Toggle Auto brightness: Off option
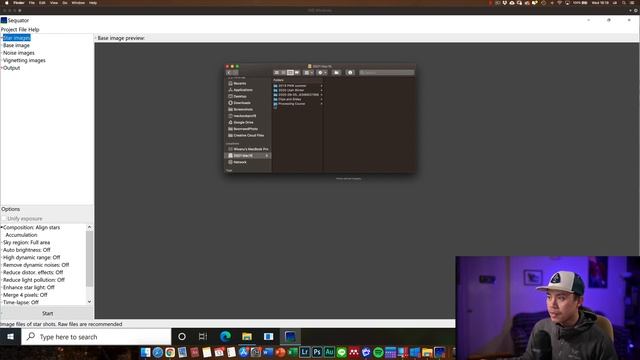Screen dimensions: 640x360 (27, 250)
